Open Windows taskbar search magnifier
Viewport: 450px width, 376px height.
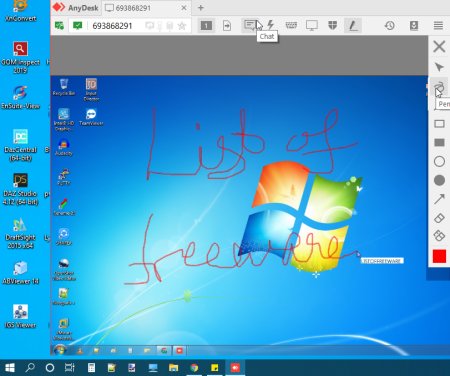pyautogui.click(x=30, y=368)
